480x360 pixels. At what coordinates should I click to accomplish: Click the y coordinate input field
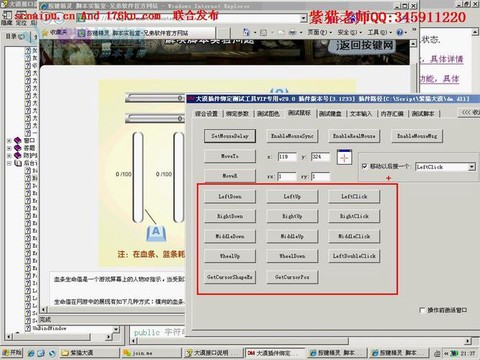pyautogui.click(x=320, y=157)
